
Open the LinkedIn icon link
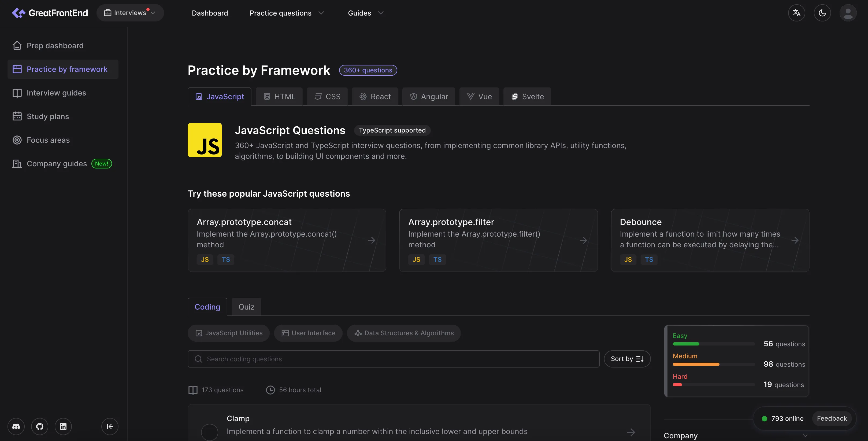(x=63, y=427)
